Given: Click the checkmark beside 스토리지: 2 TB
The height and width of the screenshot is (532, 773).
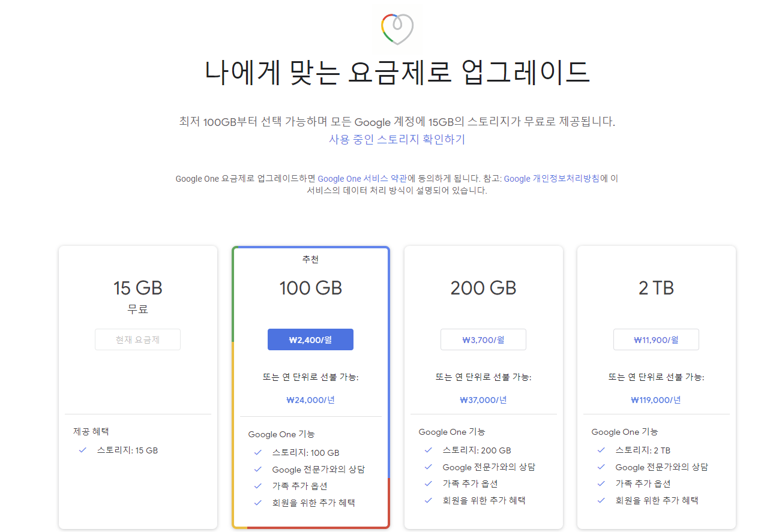Looking at the screenshot, I should coord(601,450).
